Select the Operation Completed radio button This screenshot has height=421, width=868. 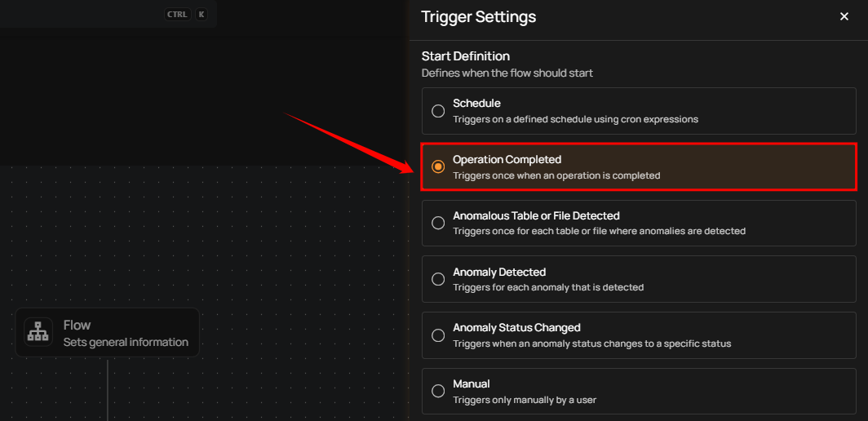438,167
